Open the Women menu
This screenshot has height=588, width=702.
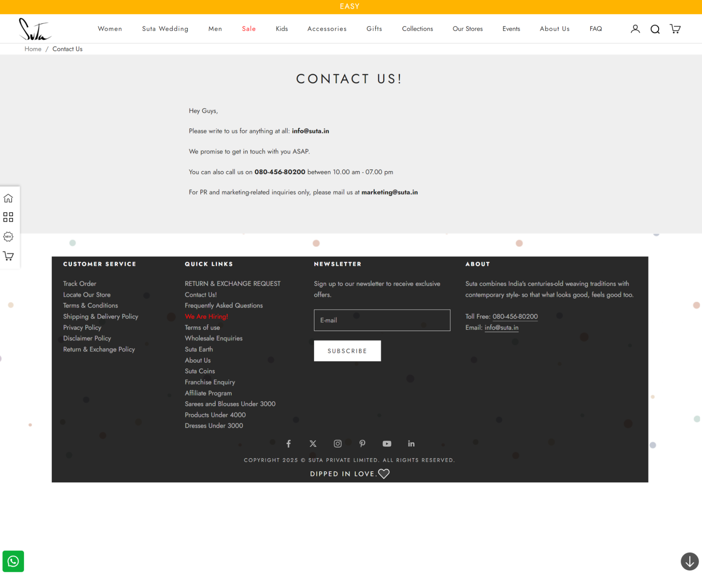[x=110, y=29]
